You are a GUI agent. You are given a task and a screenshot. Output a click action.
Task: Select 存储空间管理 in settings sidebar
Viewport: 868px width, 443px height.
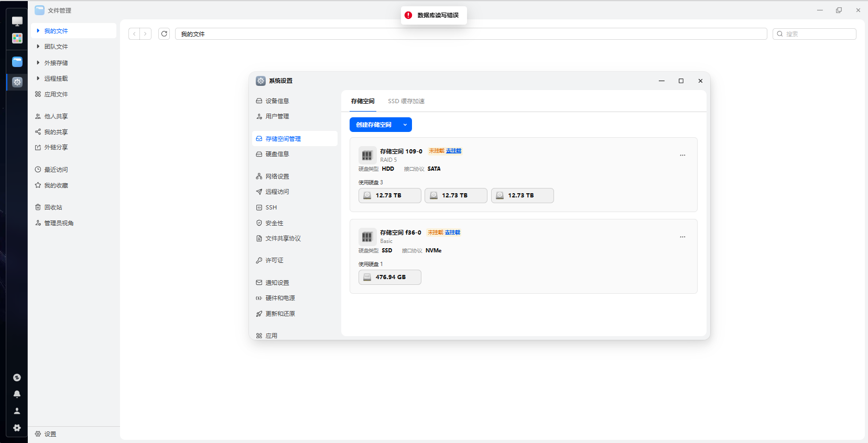pos(295,139)
